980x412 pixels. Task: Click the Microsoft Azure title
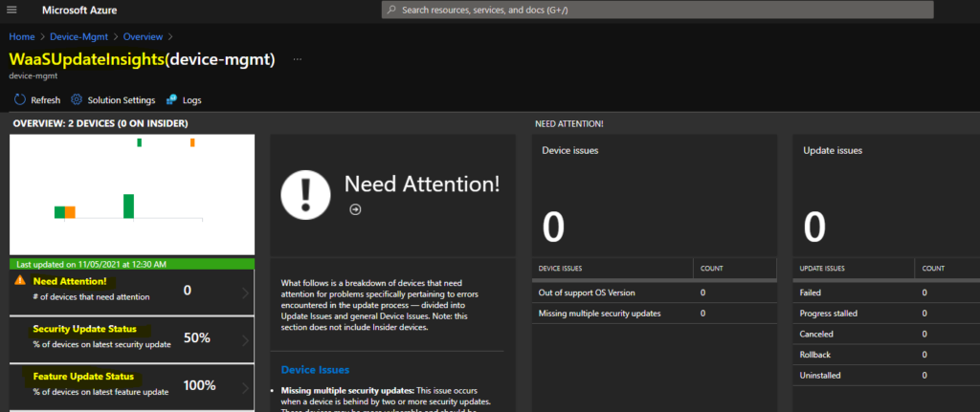click(x=79, y=10)
